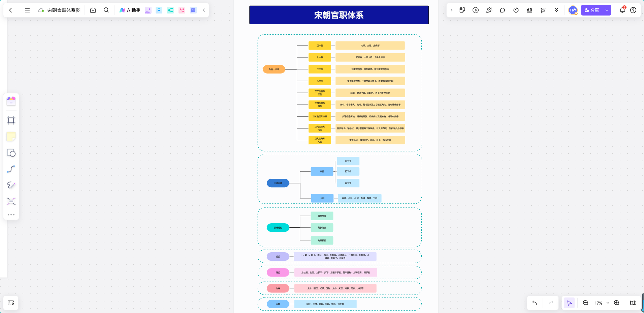
Task: Select the 三省 blue node
Action: [322, 171]
